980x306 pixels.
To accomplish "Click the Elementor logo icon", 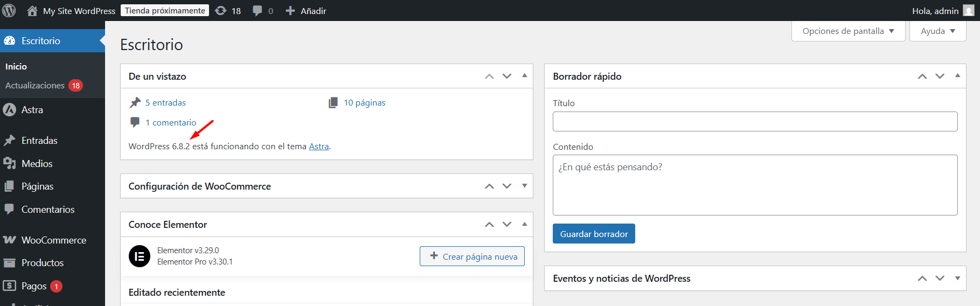I will click(140, 256).
